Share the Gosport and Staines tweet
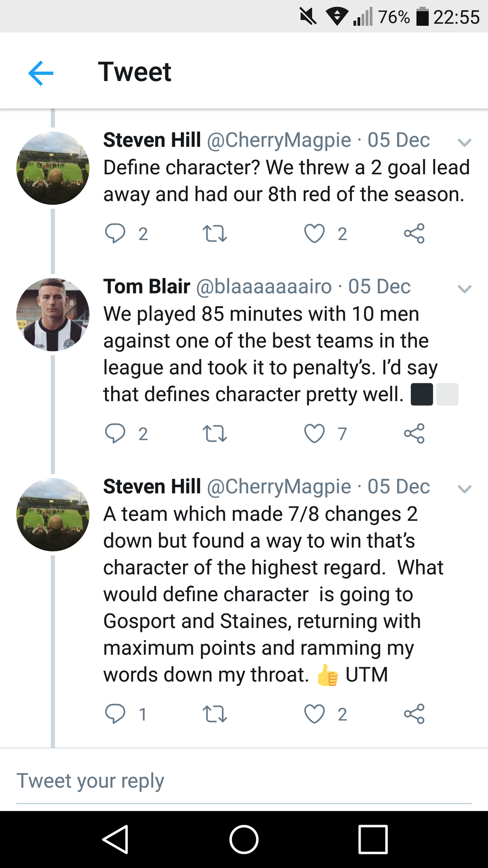This screenshot has width=488, height=868. 414,714
